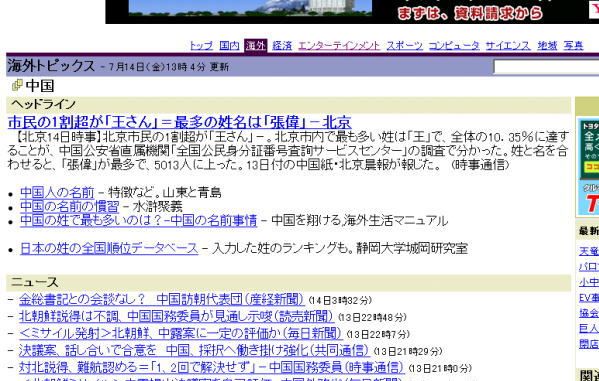
Task: Open the エンターテインメント tab
Action: pos(339,46)
